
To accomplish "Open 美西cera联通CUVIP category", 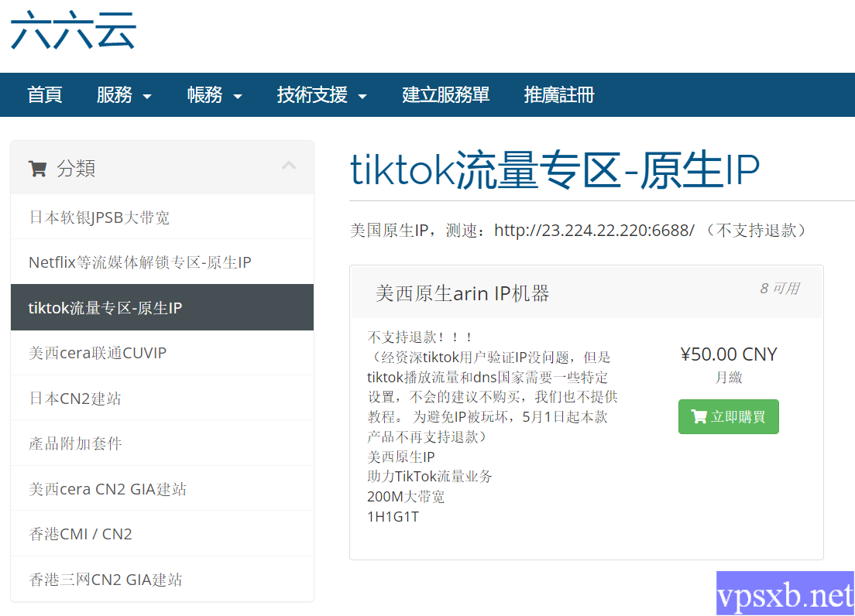I will [x=98, y=353].
